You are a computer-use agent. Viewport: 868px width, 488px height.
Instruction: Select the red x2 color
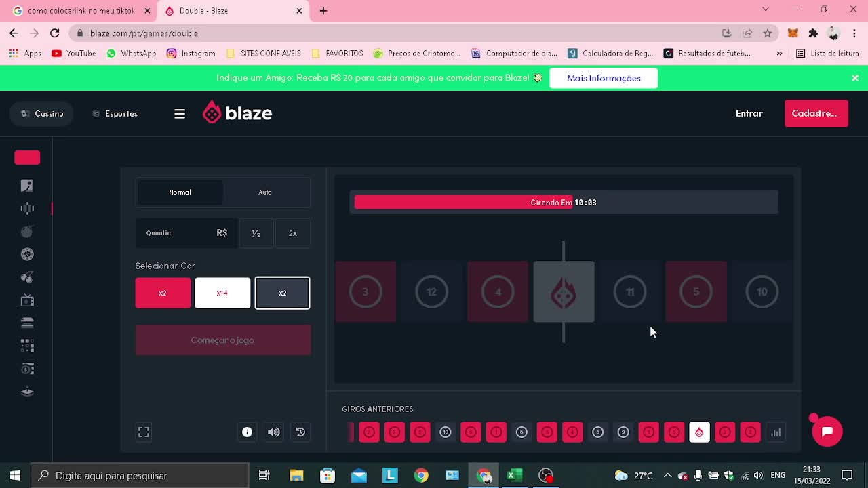[x=163, y=293]
